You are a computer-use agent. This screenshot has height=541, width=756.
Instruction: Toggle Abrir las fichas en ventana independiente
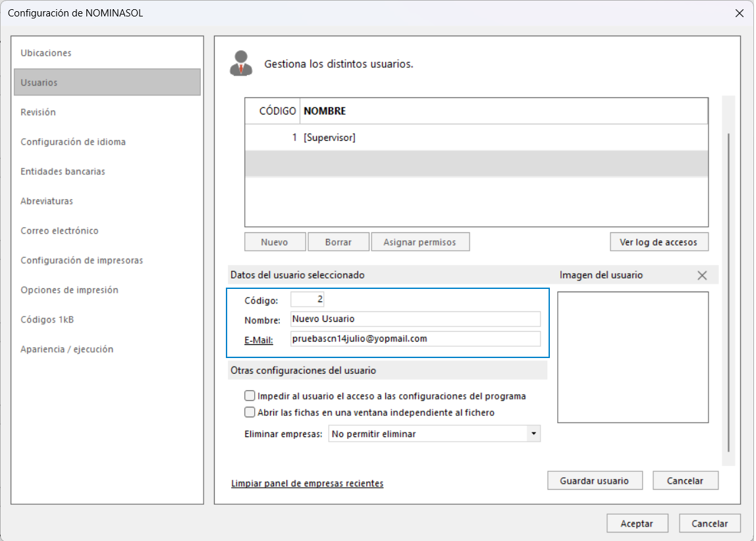[250, 413]
